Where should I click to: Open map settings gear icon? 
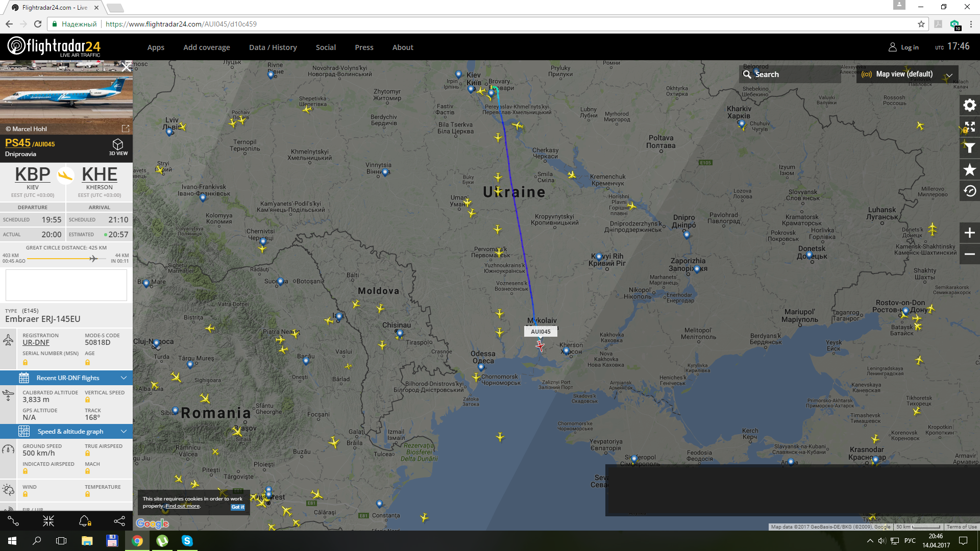pos(969,105)
